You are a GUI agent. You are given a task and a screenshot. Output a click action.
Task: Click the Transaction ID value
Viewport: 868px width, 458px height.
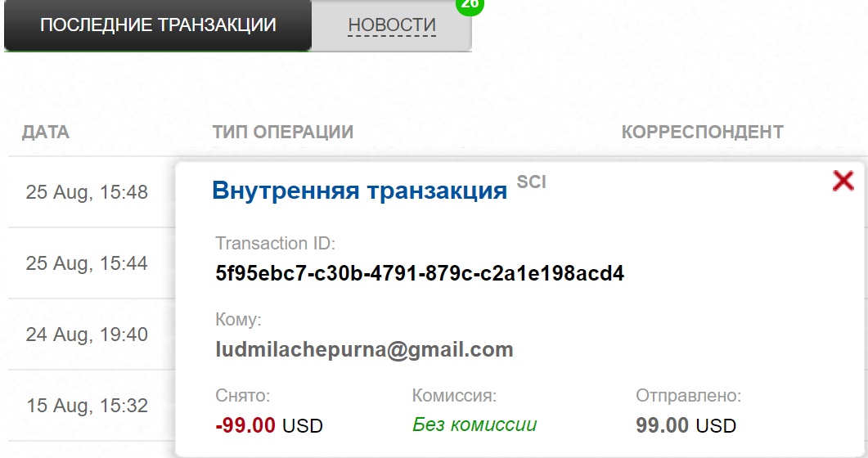(x=420, y=273)
